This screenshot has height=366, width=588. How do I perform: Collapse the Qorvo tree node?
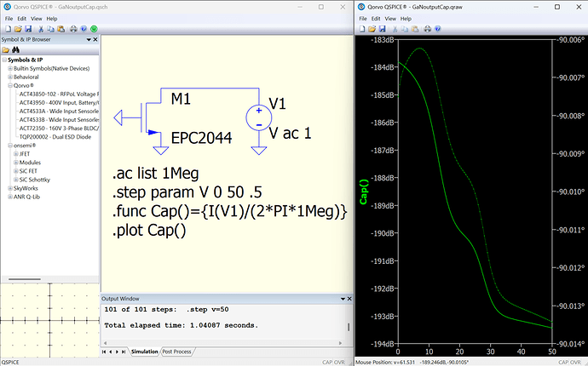point(10,85)
